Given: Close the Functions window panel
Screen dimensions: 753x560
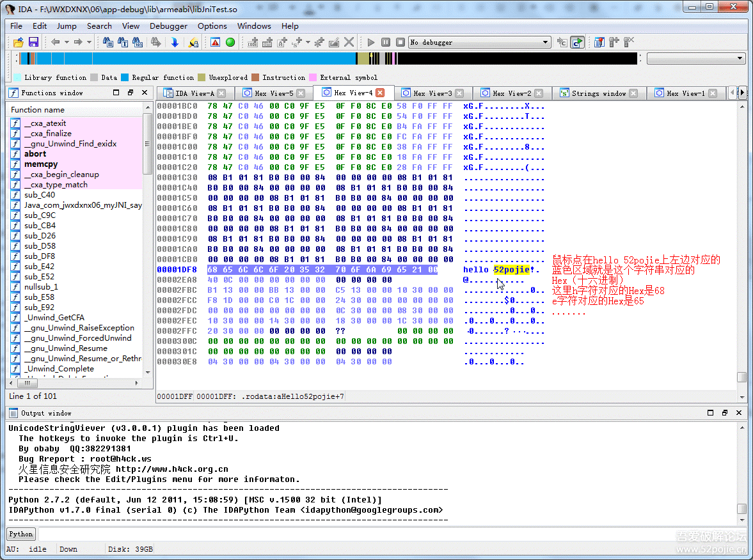Looking at the screenshot, I should [x=145, y=93].
